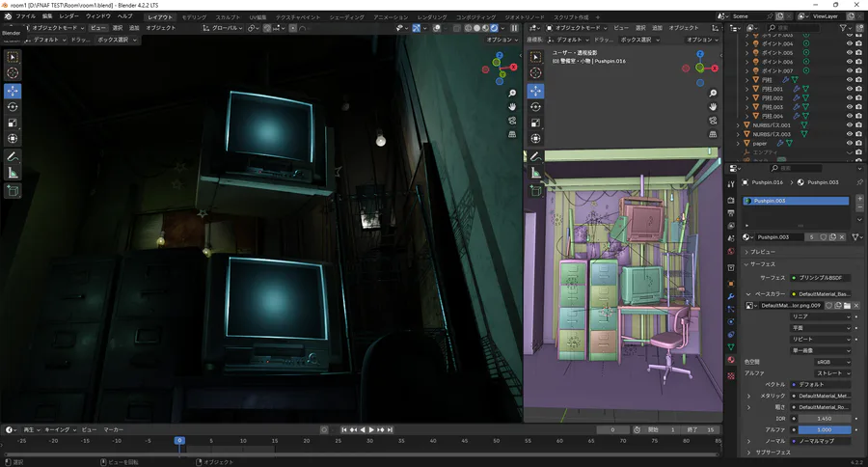868x467 pixels.
Task: Expand the サブサーフェス section
Action: click(770, 453)
